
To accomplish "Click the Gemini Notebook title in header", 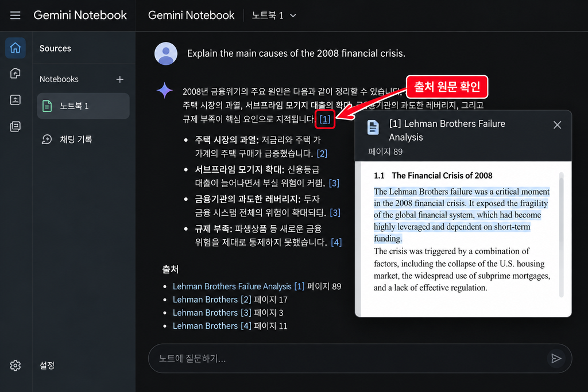I will point(191,15).
